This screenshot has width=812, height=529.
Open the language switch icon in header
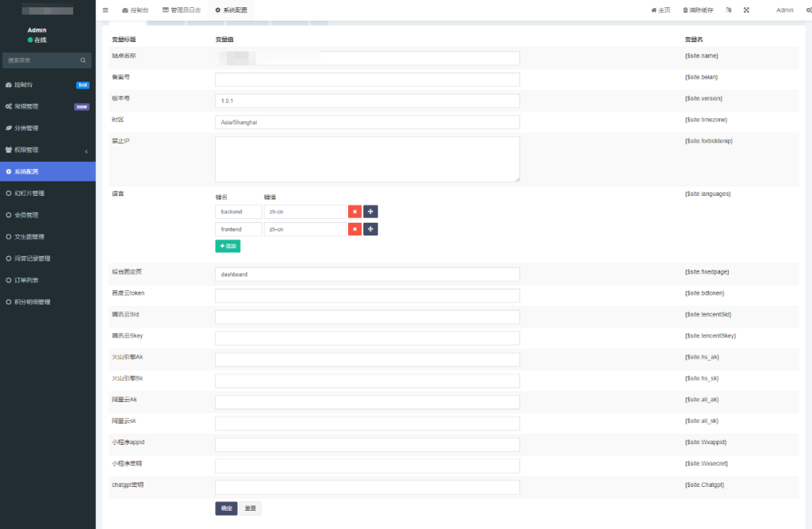[728, 10]
